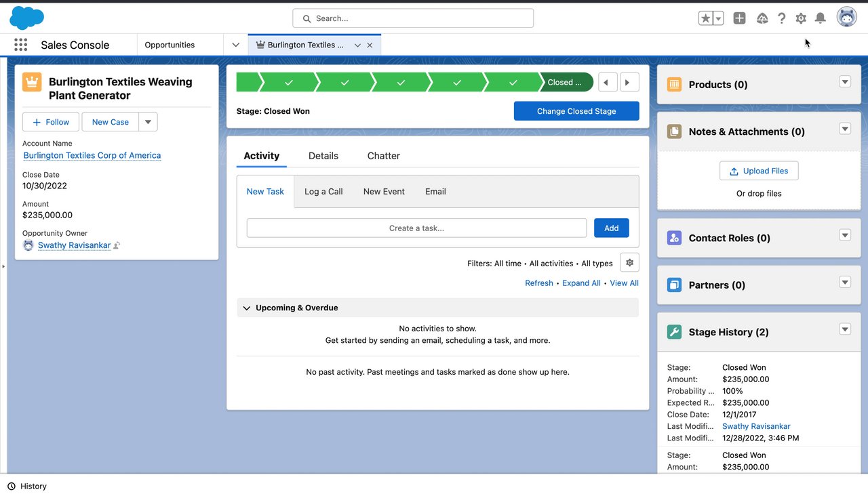Switch to the Chatter tab
Viewport: 868px width, 498px height.
tap(384, 156)
